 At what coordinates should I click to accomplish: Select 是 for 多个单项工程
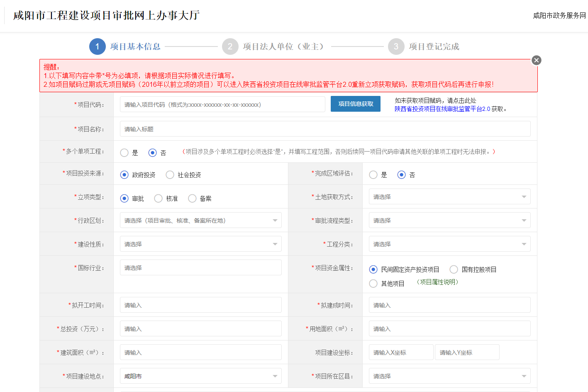pos(124,153)
